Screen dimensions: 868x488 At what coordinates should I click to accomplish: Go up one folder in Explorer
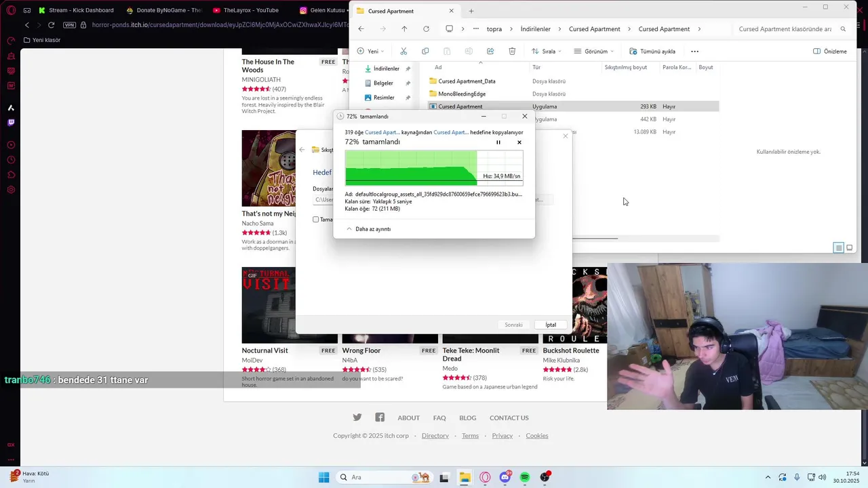(404, 29)
